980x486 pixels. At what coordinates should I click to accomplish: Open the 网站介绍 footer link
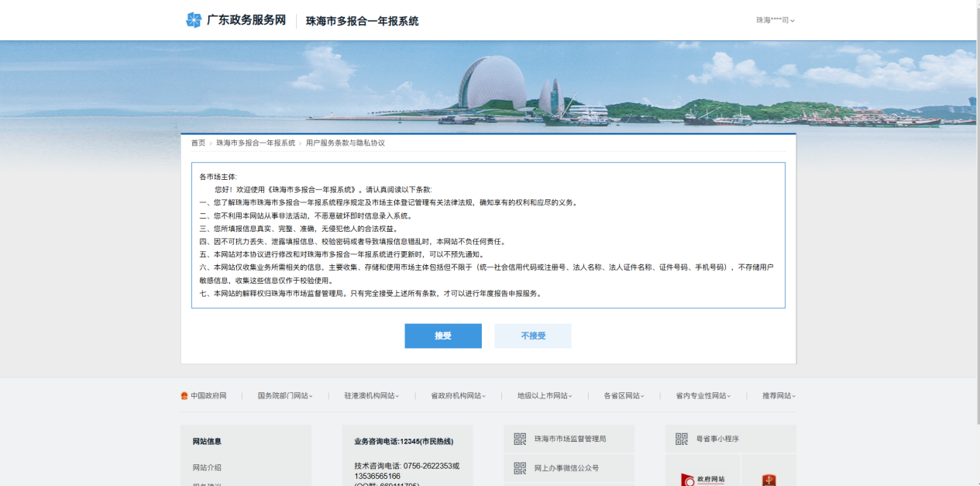[207, 467]
